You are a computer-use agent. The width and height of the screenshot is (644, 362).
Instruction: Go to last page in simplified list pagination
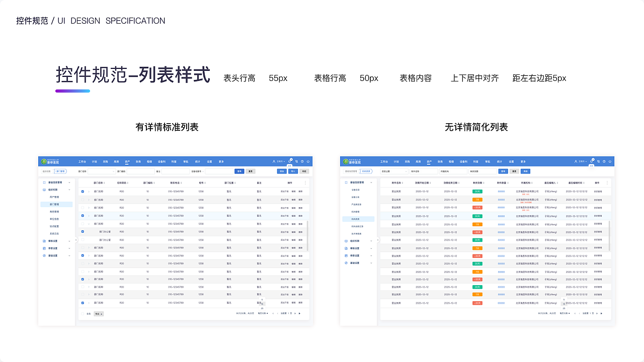[601, 313]
